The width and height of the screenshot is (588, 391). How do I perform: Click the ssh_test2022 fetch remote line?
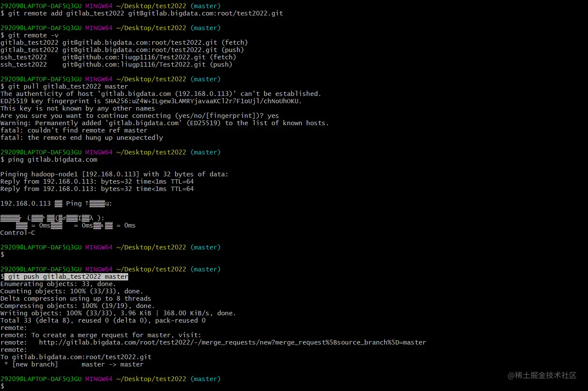(x=118, y=57)
